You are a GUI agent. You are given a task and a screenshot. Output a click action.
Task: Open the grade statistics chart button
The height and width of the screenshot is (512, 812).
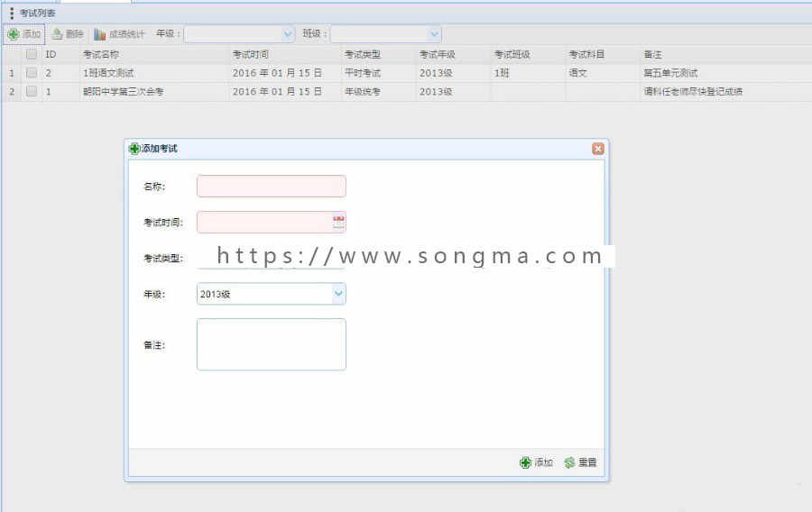coord(119,34)
